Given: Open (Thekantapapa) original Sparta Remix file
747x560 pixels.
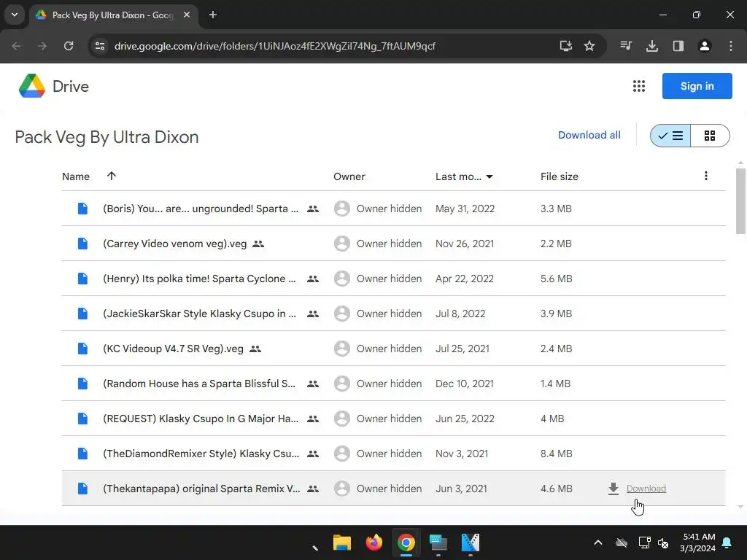Looking at the screenshot, I should coord(201,489).
